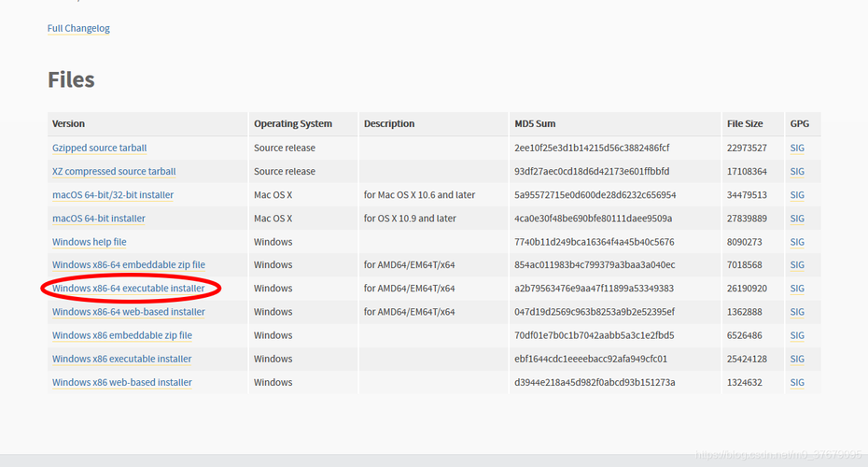Select MD5 sum a2b79563476e9aa47f11899a53349383
Viewport: 868px width, 467px height.
pyautogui.click(x=594, y=288)
